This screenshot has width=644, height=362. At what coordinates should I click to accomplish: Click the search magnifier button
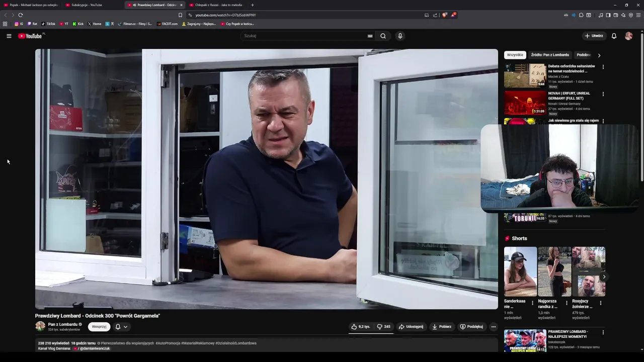383,36
